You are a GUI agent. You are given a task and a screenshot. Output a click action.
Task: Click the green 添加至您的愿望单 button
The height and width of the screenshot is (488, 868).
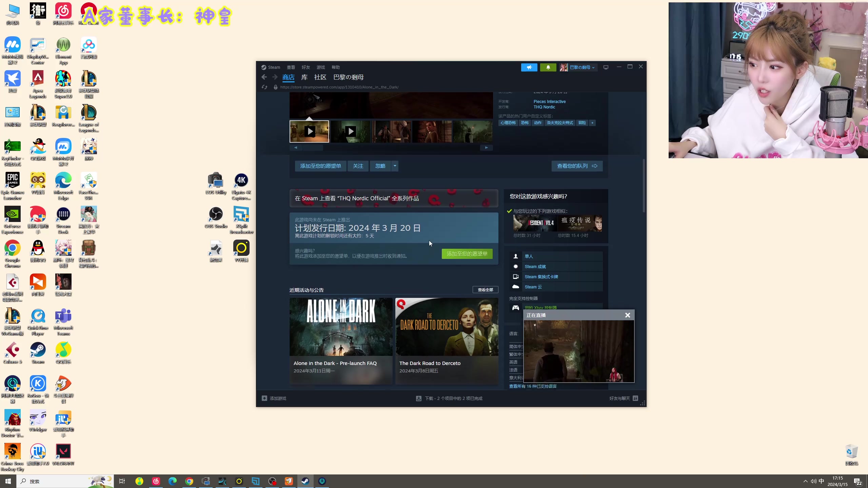coord(467,254)
